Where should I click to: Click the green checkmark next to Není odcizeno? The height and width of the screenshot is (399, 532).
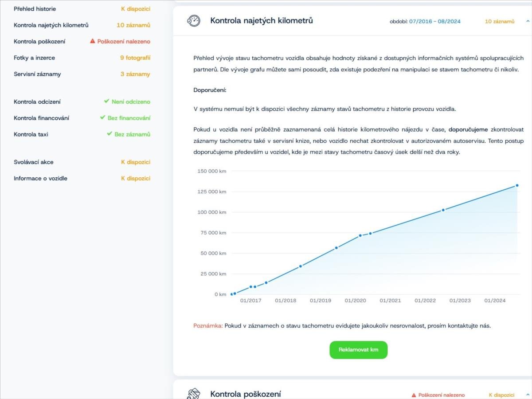pos(106,102)
